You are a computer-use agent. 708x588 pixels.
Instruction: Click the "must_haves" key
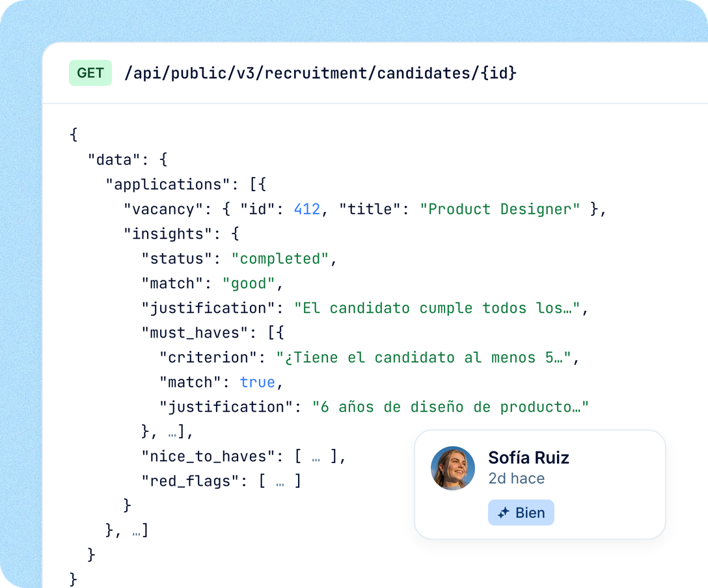[x=195, y=333]
